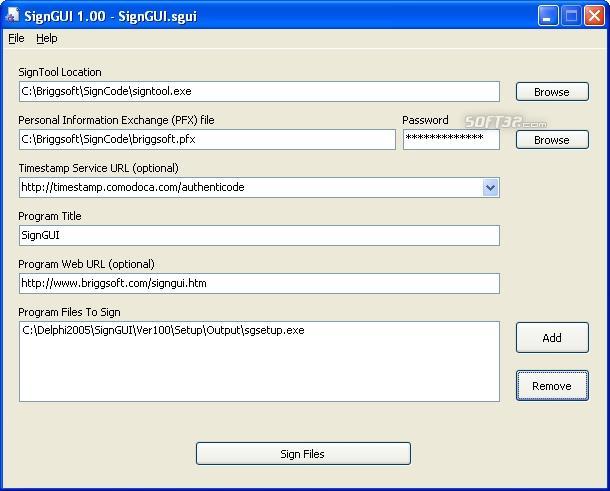
Task: Click the Personal Information Exchange (PFX) file label
Action: point(116,120)
